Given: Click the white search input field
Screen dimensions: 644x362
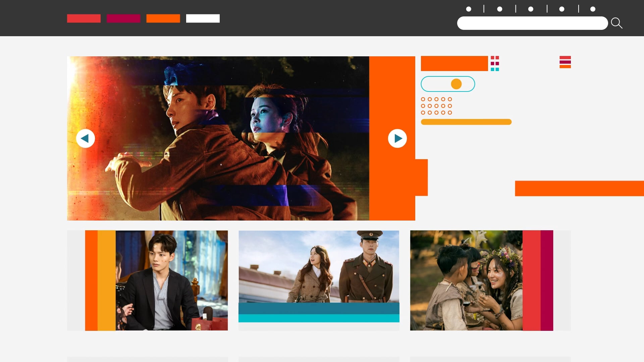Looking at the screenshot, I should [532, 23].
